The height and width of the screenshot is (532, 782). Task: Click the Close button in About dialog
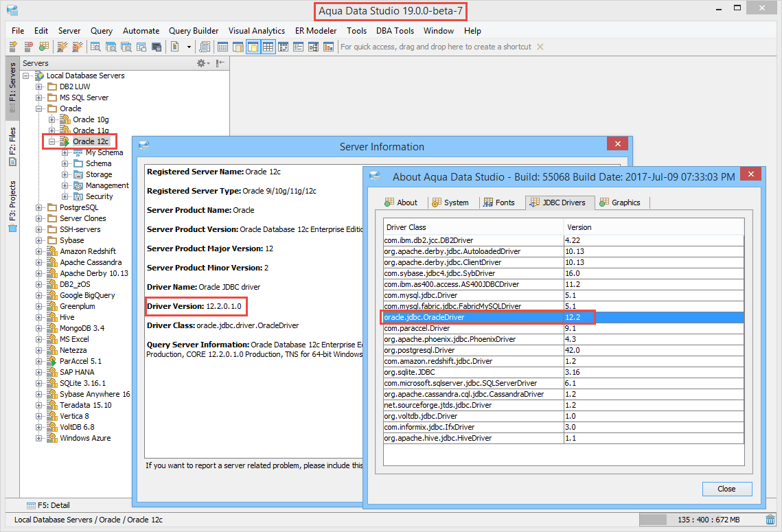click(x=726, y=489)
